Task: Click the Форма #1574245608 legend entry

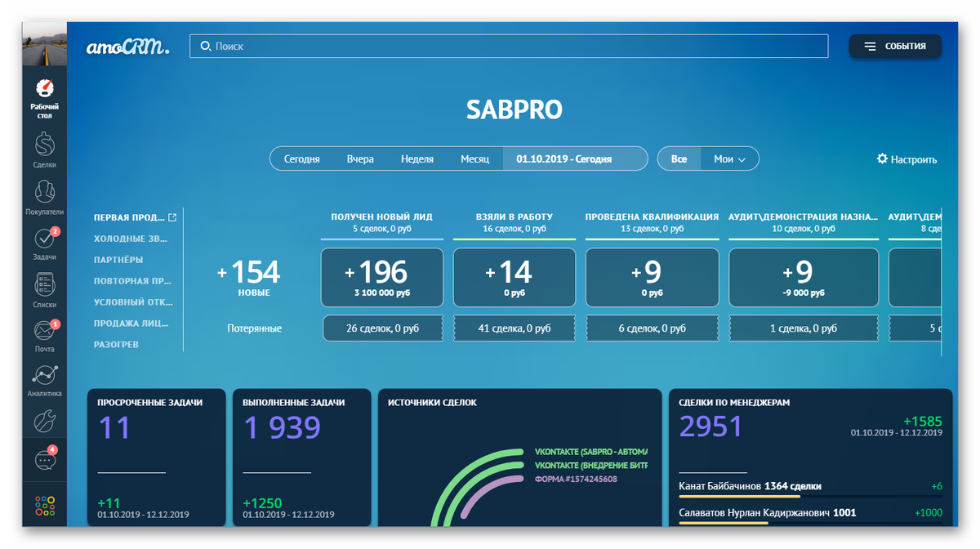Action: pos(575,479)
